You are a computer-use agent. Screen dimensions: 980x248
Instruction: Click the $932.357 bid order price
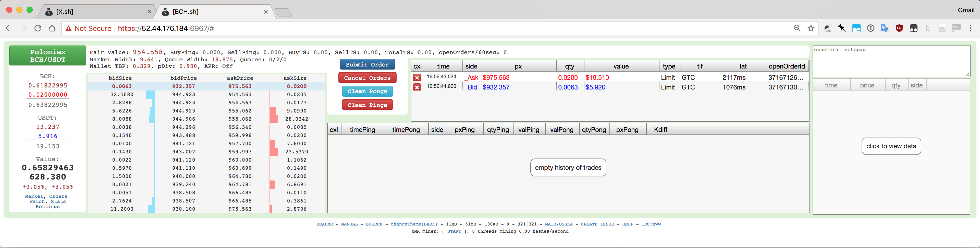tap(496, 87)
